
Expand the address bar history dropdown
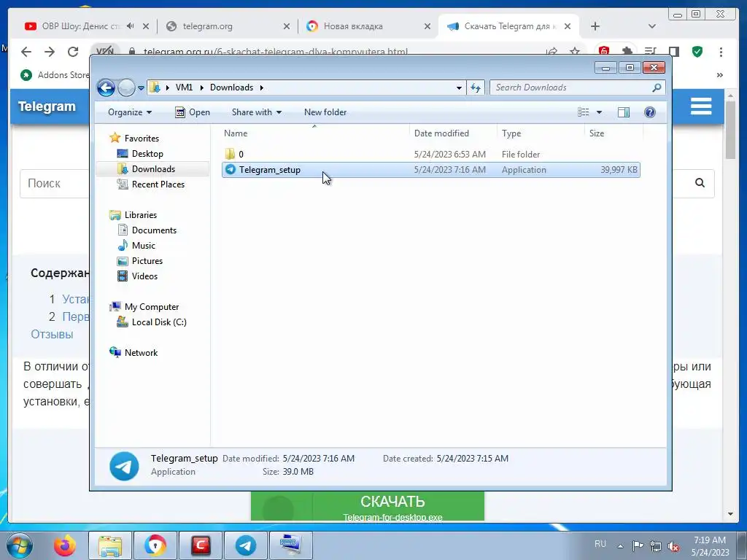[459, 87]
